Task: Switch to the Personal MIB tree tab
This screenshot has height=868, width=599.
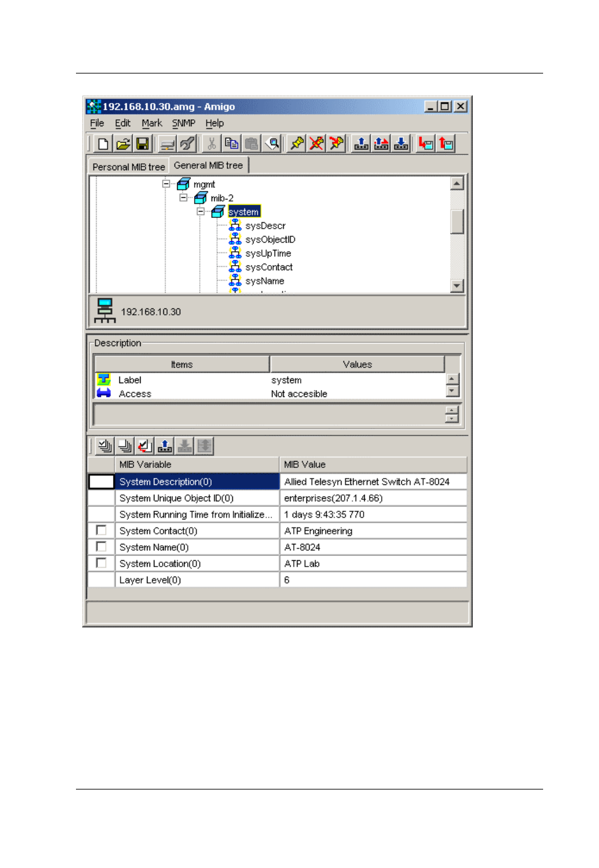Action: point(129,166)
